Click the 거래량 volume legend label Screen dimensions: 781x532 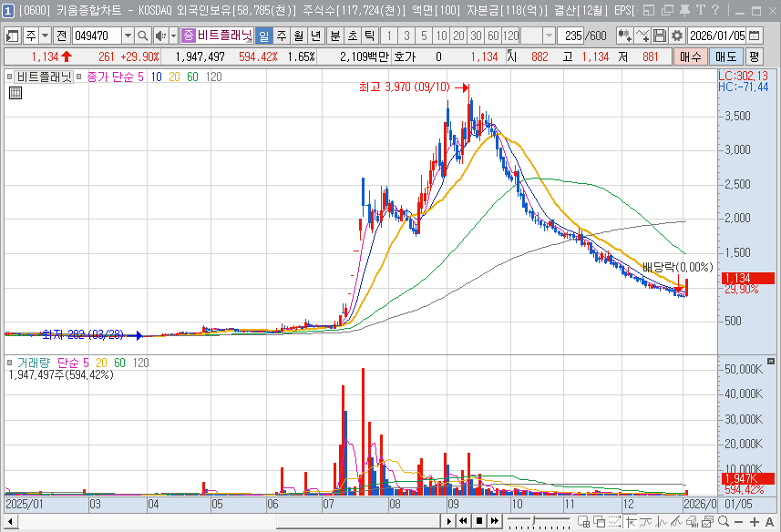coord(34,363)
